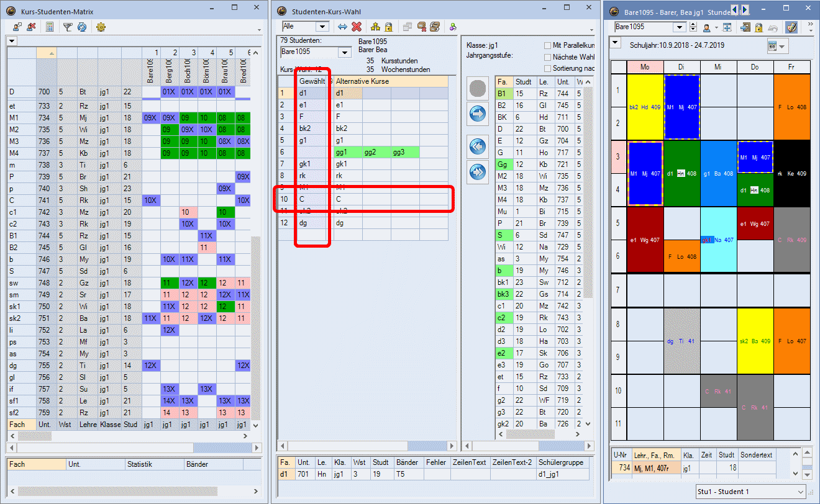Image resolution: width=820 pixels, height=504 pixels.
Task: Toggle the 'Sortierung nach' checkbox
Action: click(547, 68)
